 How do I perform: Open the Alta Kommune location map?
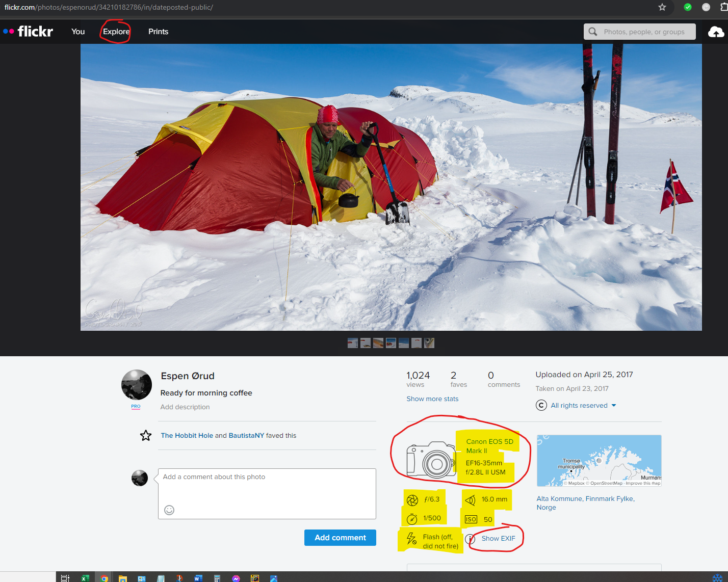click(x=599, y=461)
